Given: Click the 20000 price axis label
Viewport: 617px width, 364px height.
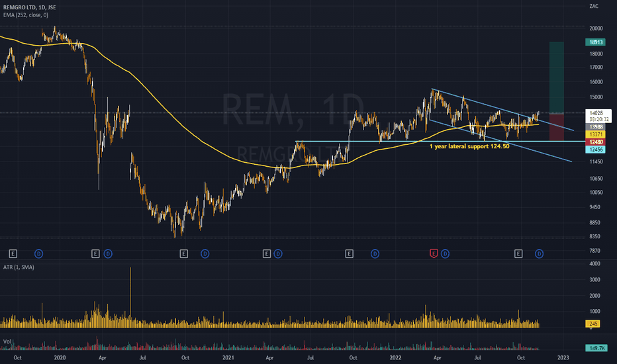Looking at the screenshot, I should 596,28.
